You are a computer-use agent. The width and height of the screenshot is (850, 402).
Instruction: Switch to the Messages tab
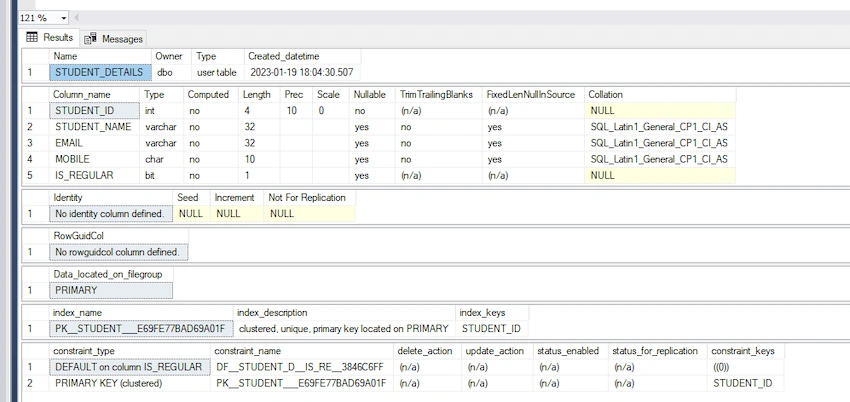pyautogui.click(x=113, y=38)
